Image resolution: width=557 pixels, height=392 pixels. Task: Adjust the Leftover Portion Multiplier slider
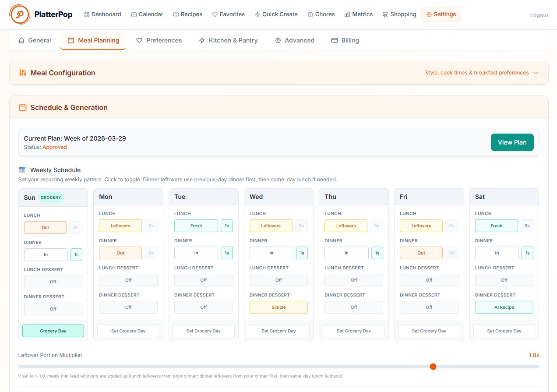tap(433, 367)
